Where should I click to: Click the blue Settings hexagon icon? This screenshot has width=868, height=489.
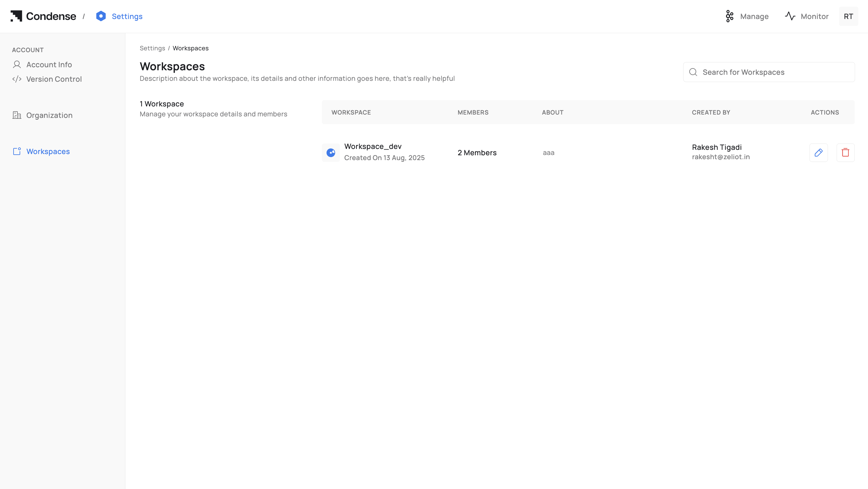coord(101,16)
